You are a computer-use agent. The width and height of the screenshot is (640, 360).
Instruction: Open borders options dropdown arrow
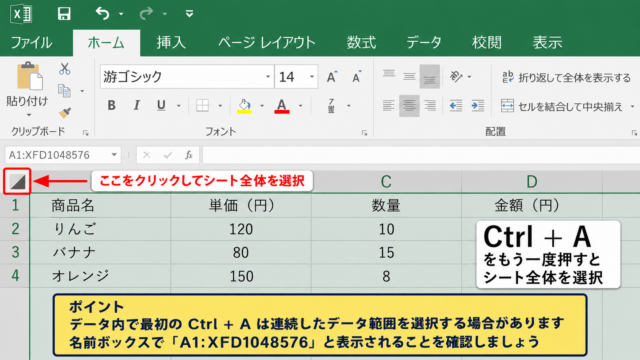(220, 106)
